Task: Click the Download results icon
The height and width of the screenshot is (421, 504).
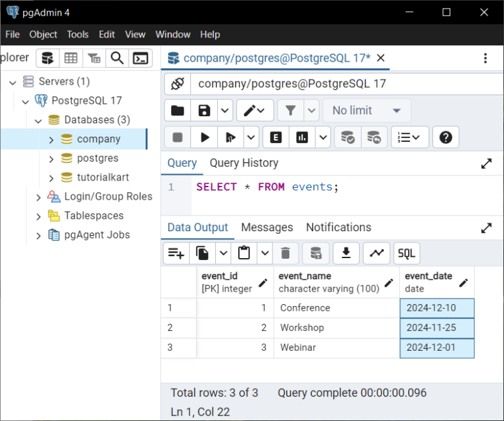Action: click(x=346, y=253)
